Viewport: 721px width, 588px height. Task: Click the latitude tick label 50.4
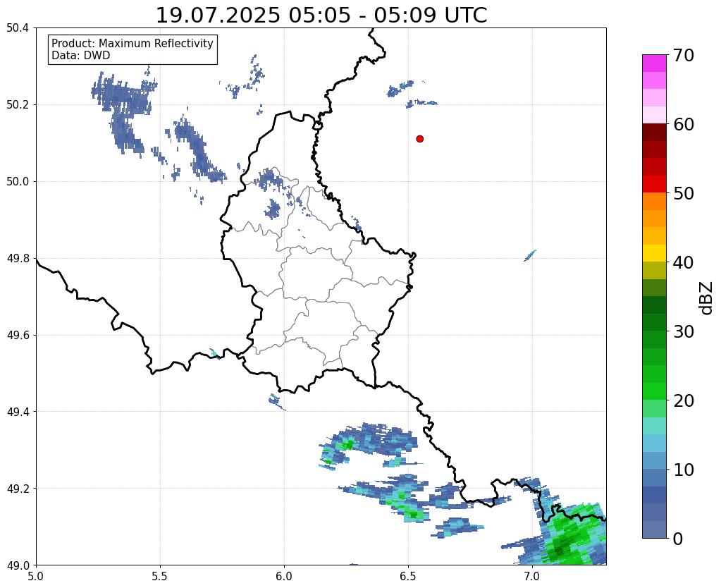(x=18, y=28)
